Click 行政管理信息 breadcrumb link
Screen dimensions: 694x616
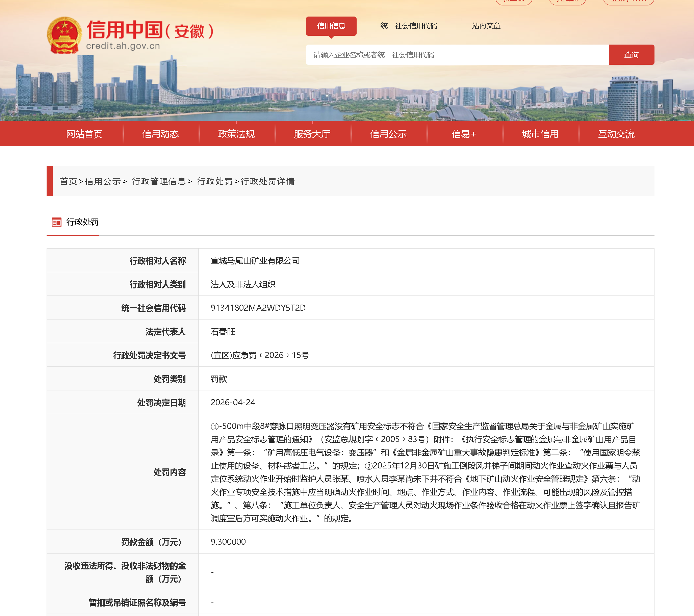[159, 181]
